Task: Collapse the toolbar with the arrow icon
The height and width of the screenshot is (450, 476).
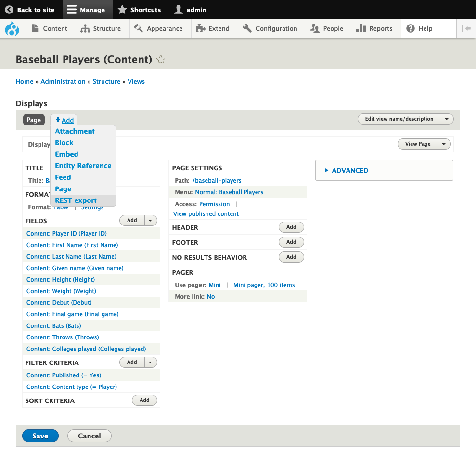Action: tap(465, 28)
